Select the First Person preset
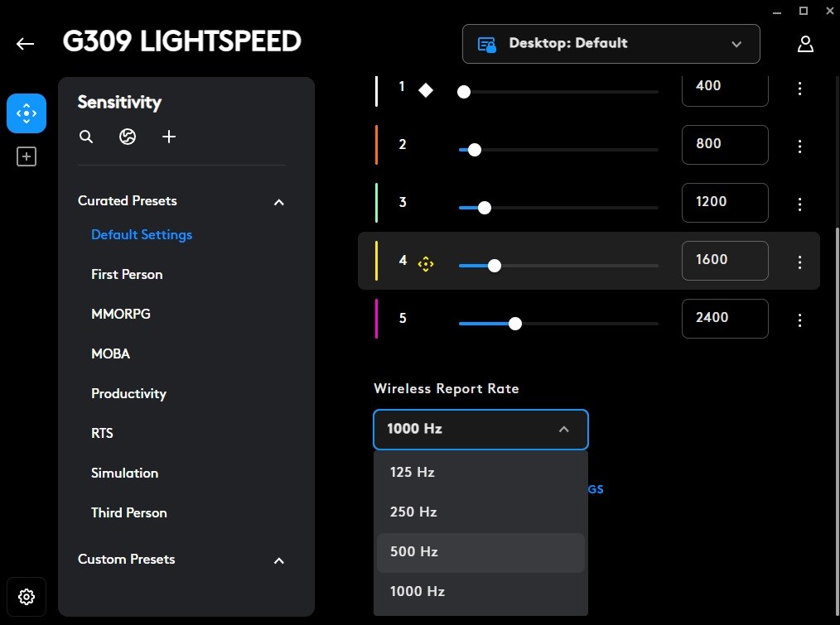The image size is (840, 625). click(x=127, y=274)
